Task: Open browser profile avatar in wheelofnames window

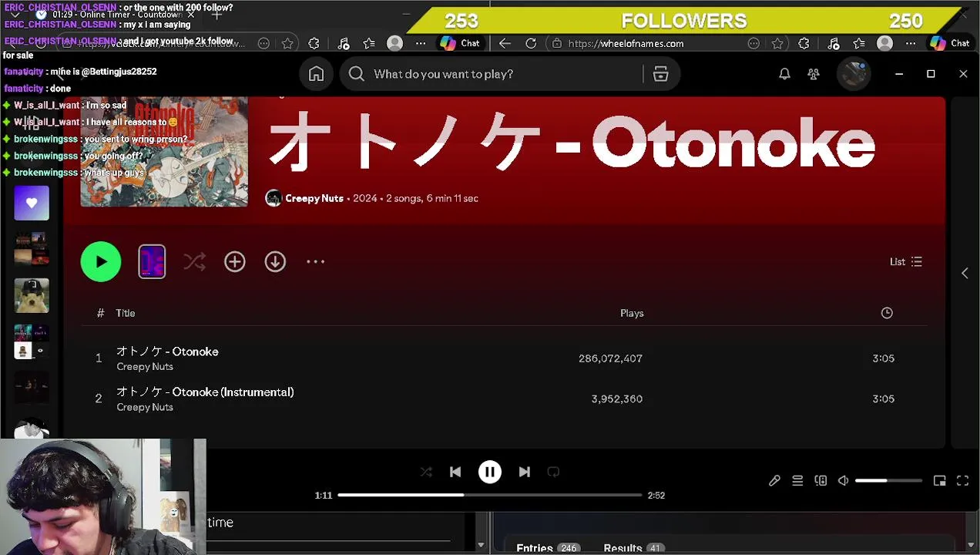Action: tap(884, 44)
